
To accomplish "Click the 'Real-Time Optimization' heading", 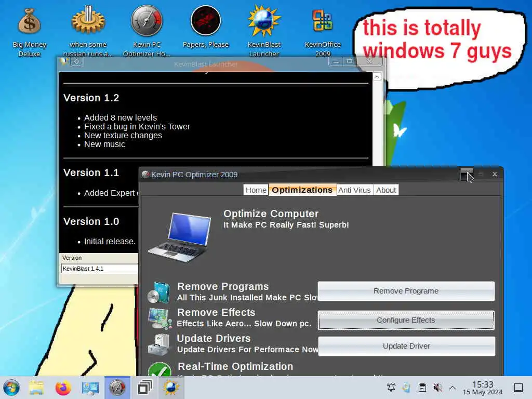I will pyautogui.click(x=235, y=366).
